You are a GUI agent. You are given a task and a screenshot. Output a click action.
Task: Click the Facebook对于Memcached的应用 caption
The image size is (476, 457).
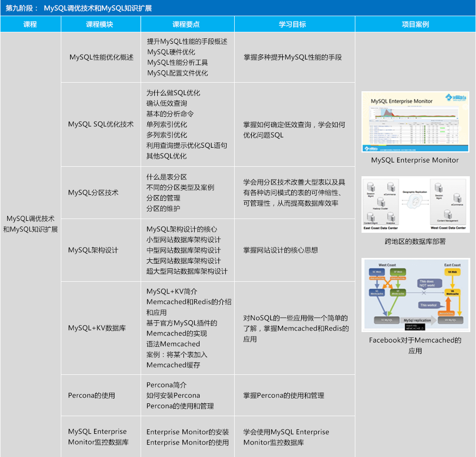point(415,345)
